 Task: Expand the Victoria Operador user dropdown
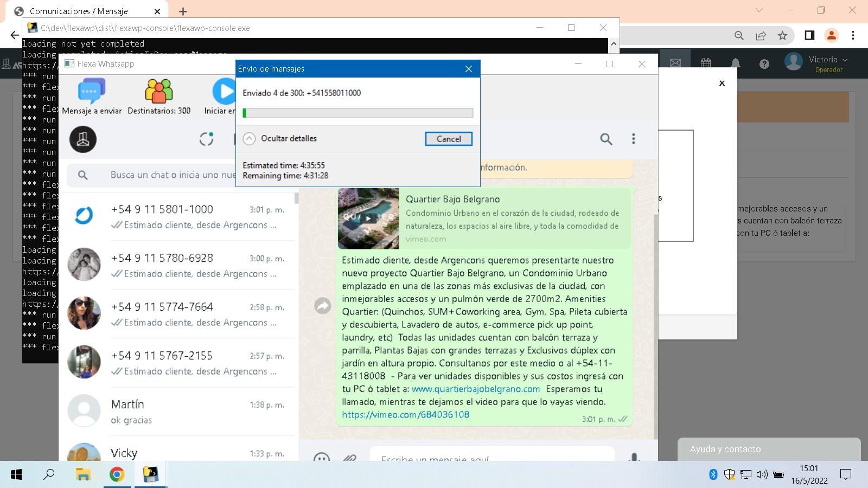816,63
